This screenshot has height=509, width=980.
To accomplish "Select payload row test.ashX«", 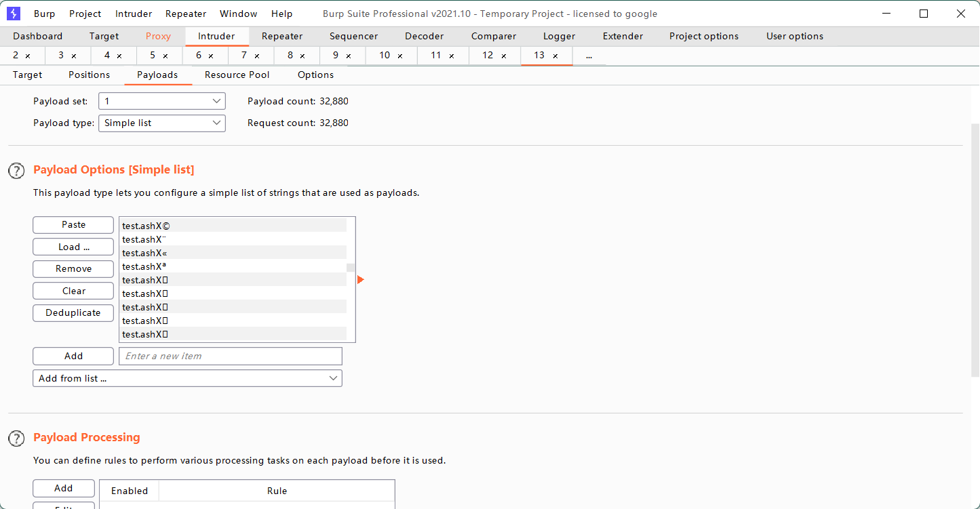I will (x=233, y=253).
